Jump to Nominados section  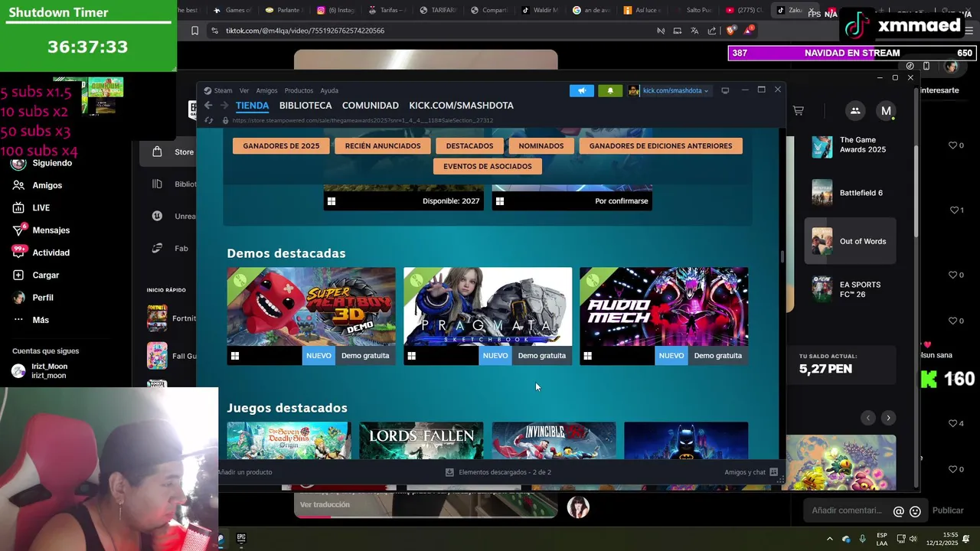(541, 145)
